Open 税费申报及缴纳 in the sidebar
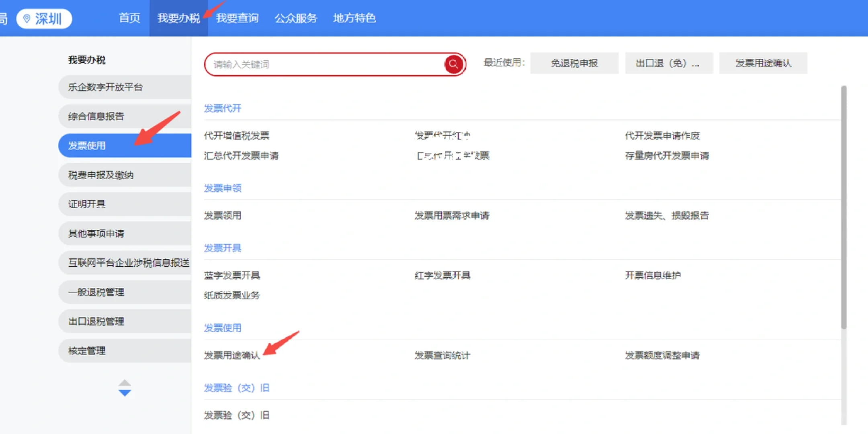Image resolution: width=868 pixels, height=434 pixels. (101, 175)
